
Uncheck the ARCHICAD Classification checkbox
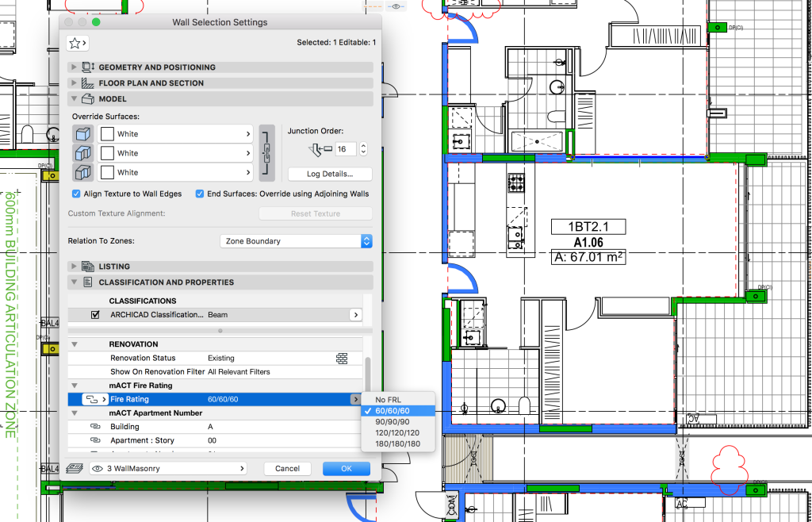(95, 315)
